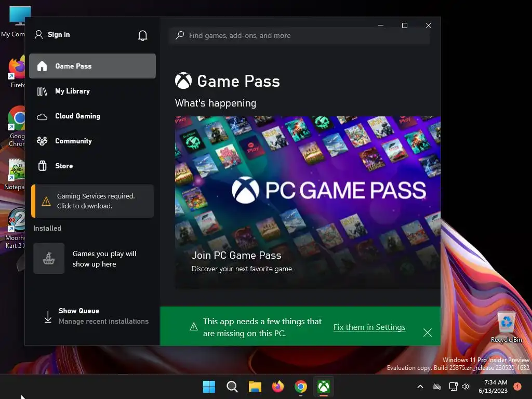
Task: Click Fix them in Settings link
Action: click(369, 327)
